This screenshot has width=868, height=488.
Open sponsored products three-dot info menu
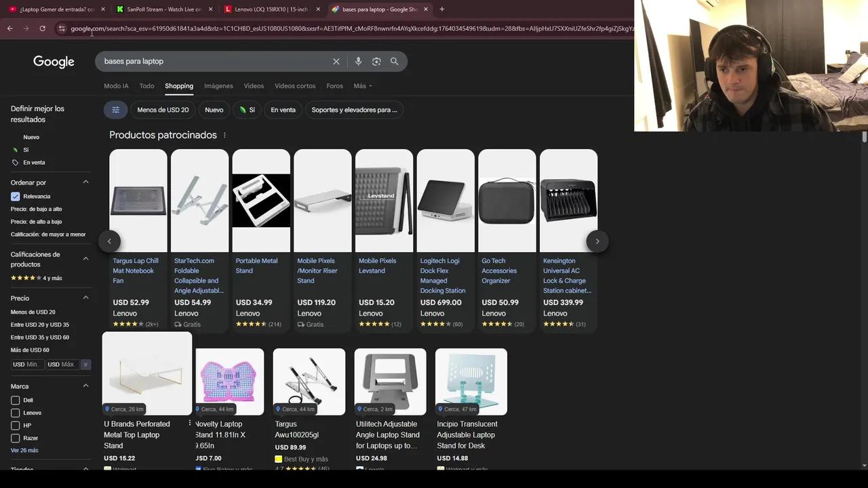tap(224, 135)
